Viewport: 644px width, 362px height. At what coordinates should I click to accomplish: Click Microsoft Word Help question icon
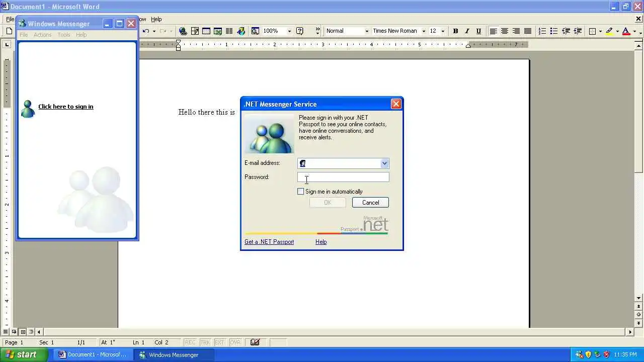point(300,31)
